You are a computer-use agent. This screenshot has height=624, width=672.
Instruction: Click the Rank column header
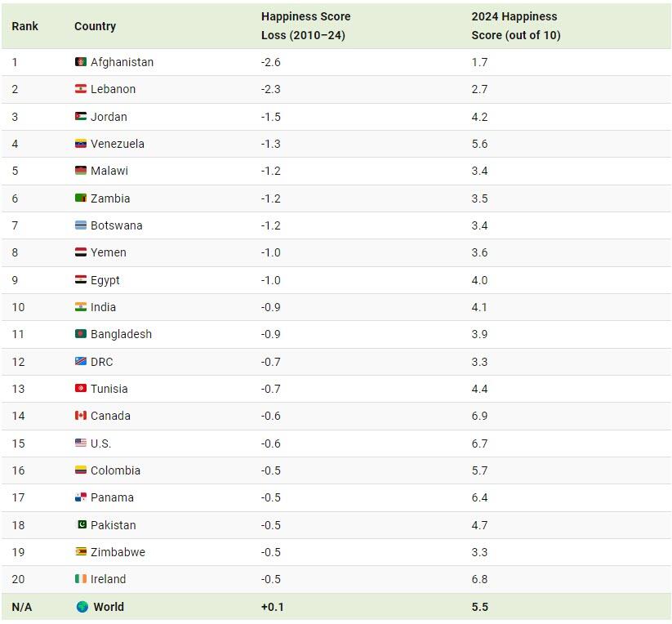pos(24,26)
